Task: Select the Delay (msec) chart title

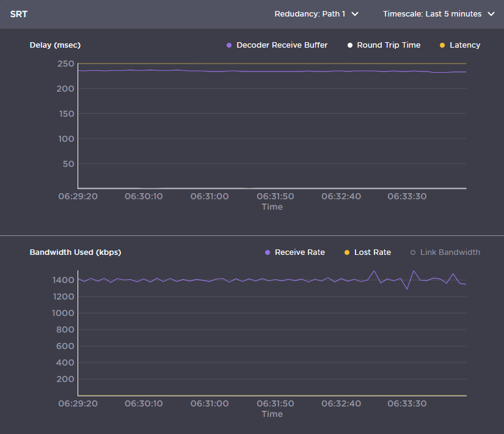Action: click(x=55, y=45)
